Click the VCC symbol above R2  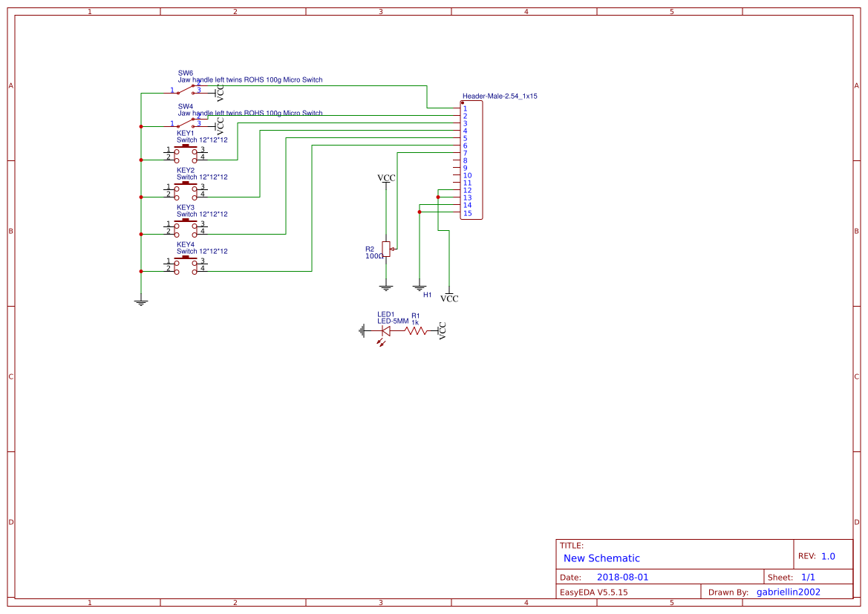[x=386, y=178]
